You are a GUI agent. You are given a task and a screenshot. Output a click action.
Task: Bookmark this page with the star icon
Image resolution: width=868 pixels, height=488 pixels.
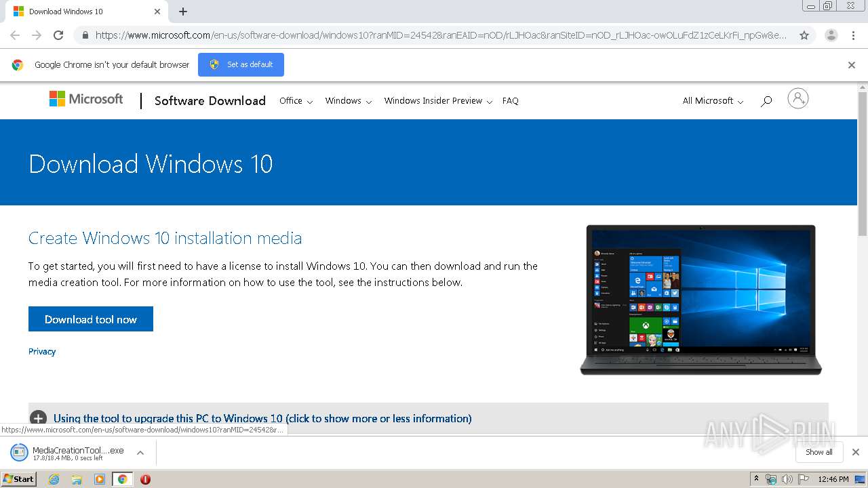(804, 35)
